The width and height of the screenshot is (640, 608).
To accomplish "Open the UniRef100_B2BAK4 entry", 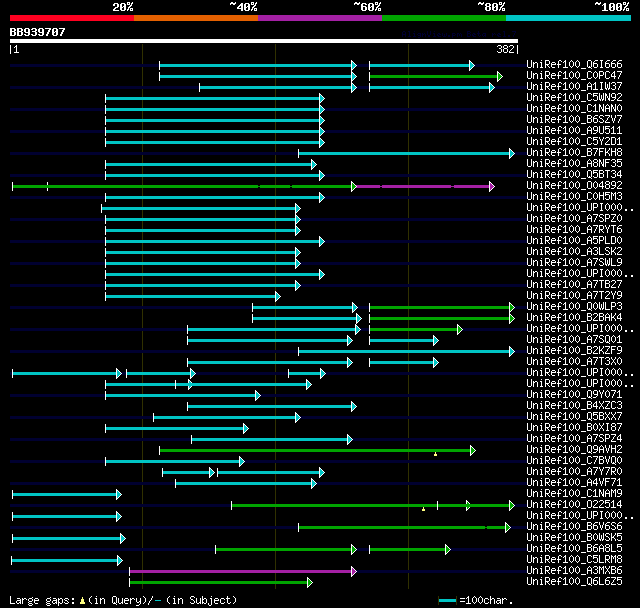I will (x=574, y=318).
